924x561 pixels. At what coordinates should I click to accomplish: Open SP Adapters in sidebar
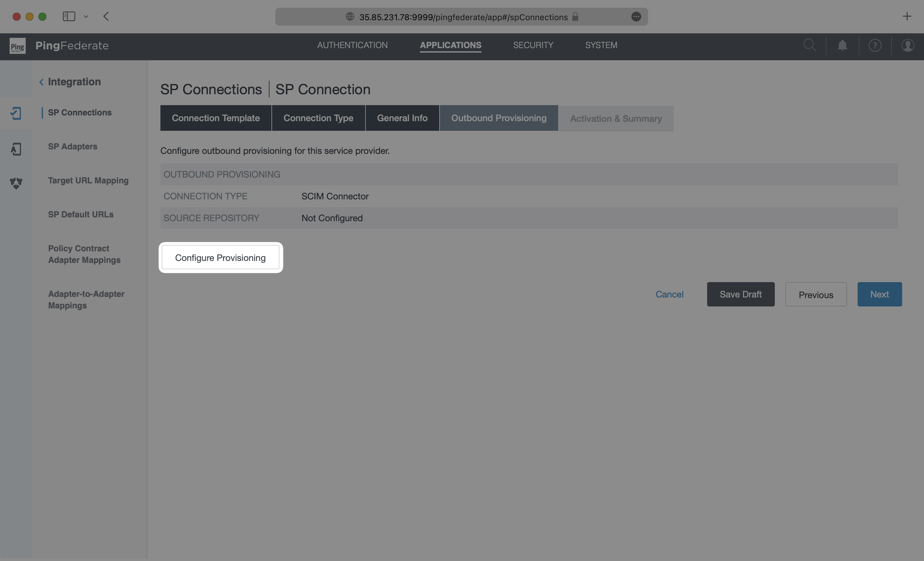click(x=73, y=147)
